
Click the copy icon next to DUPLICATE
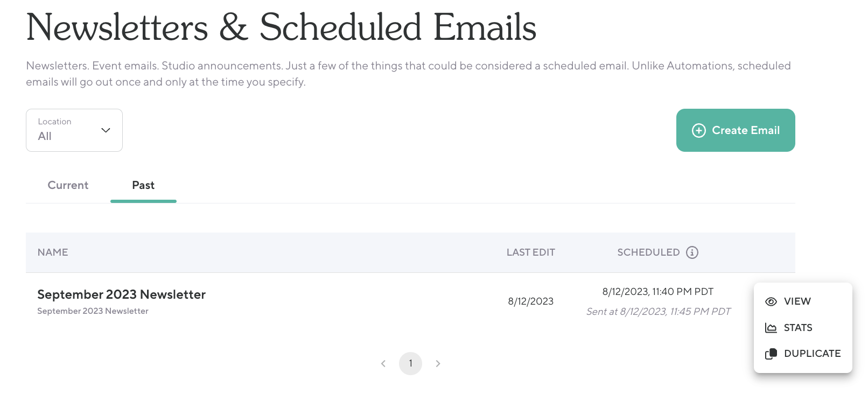point(771,354)
